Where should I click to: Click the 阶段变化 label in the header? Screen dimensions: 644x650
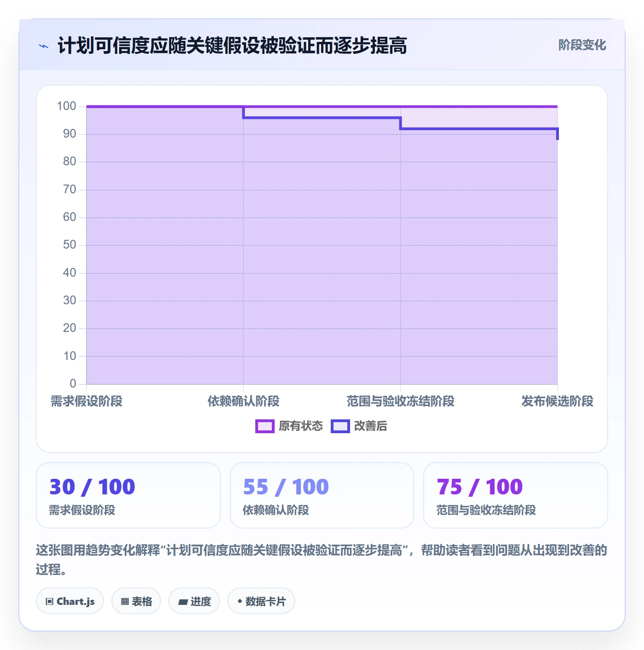point(582,45)
